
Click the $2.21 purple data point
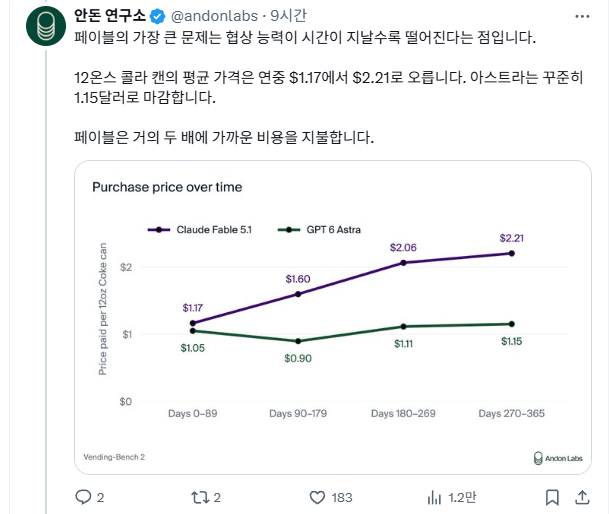coord(512,253)
